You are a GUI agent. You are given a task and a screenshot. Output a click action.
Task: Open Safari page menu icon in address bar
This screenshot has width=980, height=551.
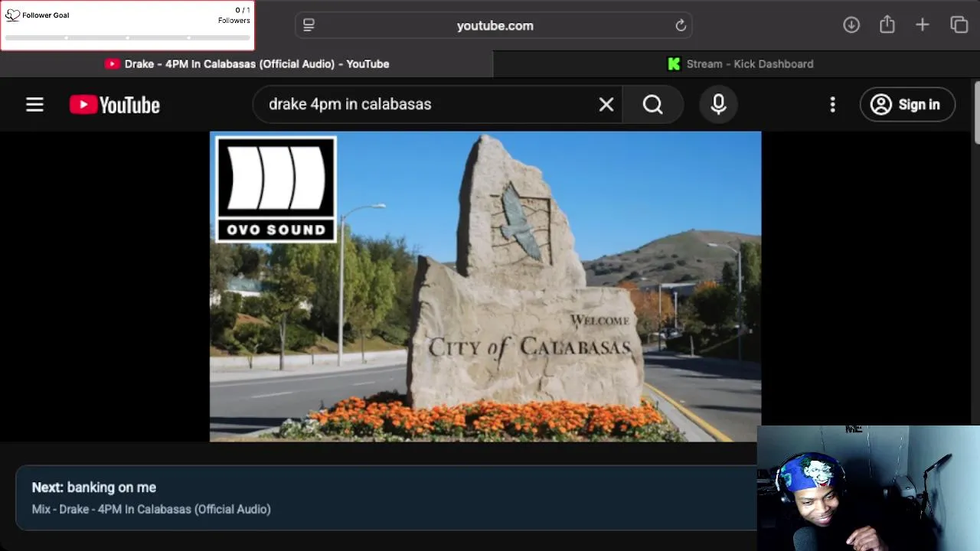tap(309, 25)
